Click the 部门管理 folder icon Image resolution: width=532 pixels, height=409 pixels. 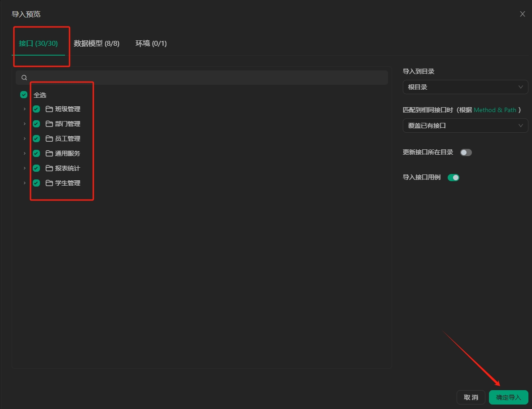click(49, 124)
